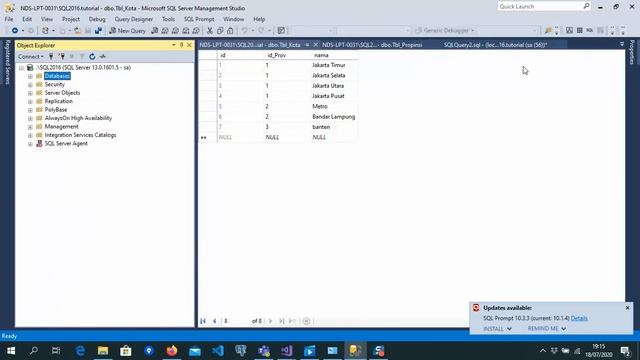Open the File menu
This screenshot has width=640, height=360.
[x=9, y=19]
